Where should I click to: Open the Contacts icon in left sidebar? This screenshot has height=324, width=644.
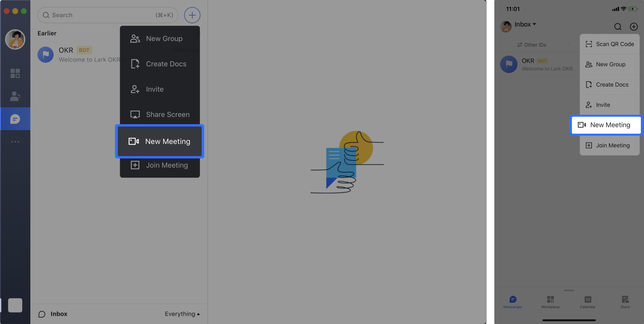pos(15,96)
